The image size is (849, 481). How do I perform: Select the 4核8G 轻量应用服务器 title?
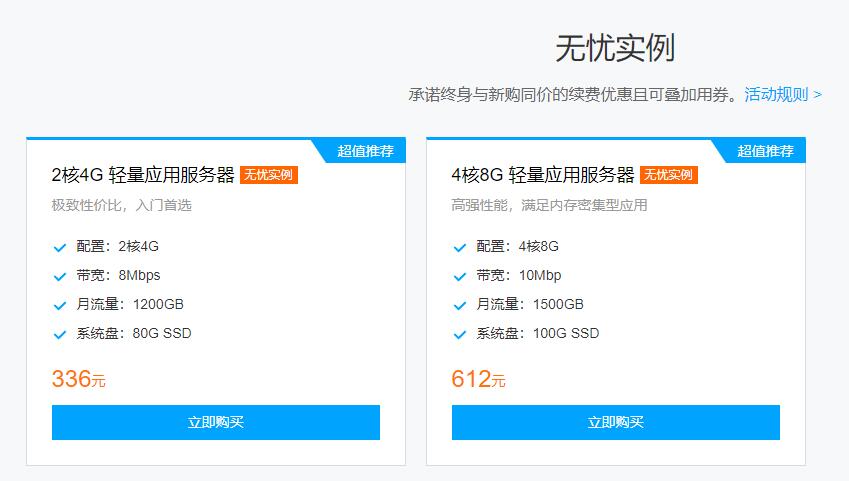[543, 175]
